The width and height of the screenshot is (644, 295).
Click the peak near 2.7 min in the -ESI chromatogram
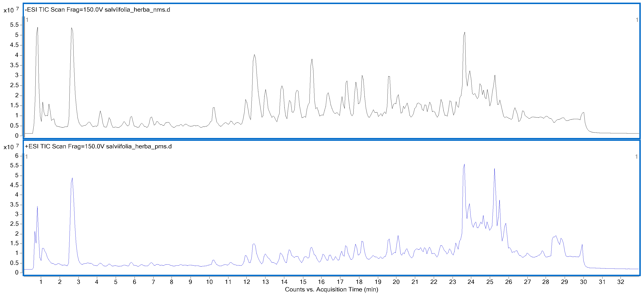point(71,28)
